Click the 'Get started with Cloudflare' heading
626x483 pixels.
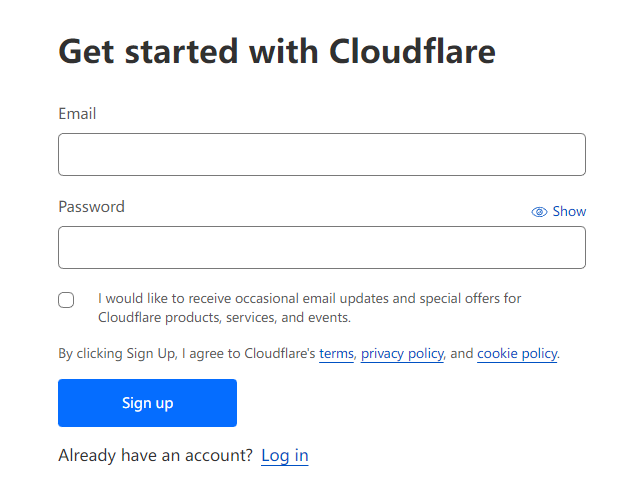point(277,51)
